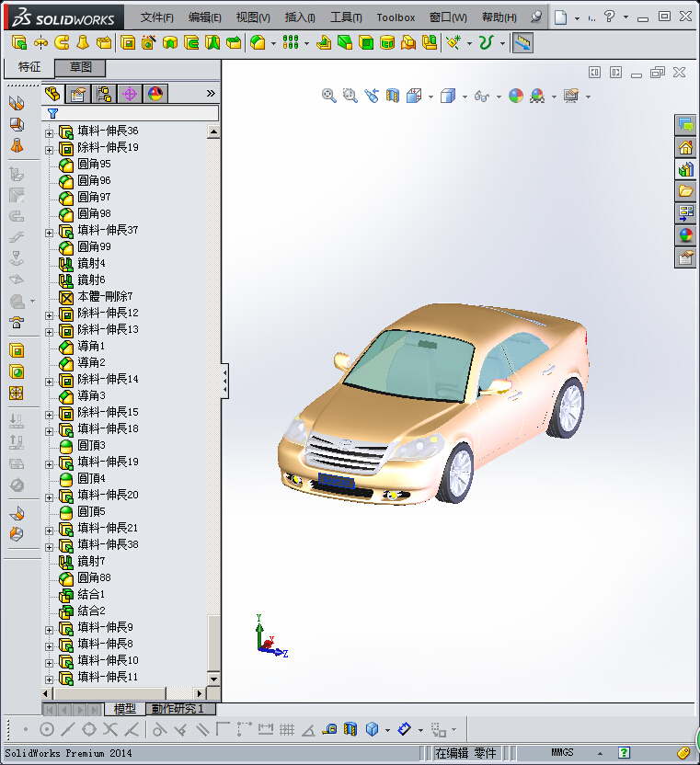The image size is (700, 765).
Task: Select the Swept Boss toolbar icon
Action: click(x=62, y=43)
